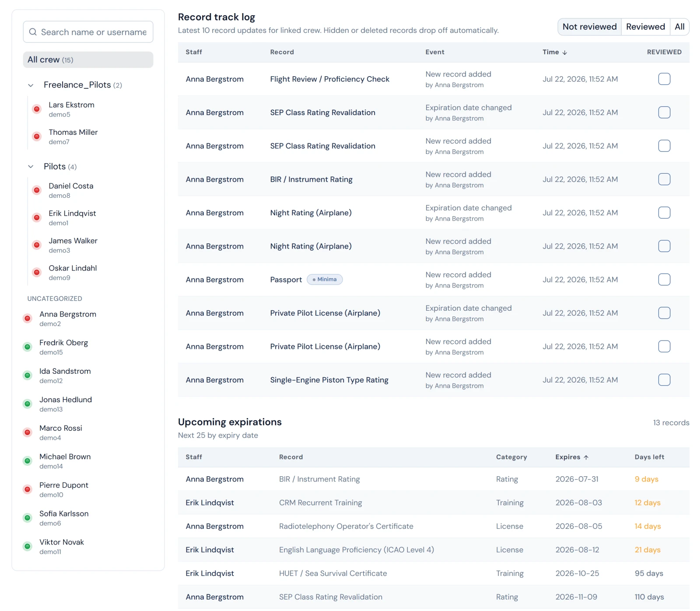Click James Walker's red status dot

click(37, 245)
